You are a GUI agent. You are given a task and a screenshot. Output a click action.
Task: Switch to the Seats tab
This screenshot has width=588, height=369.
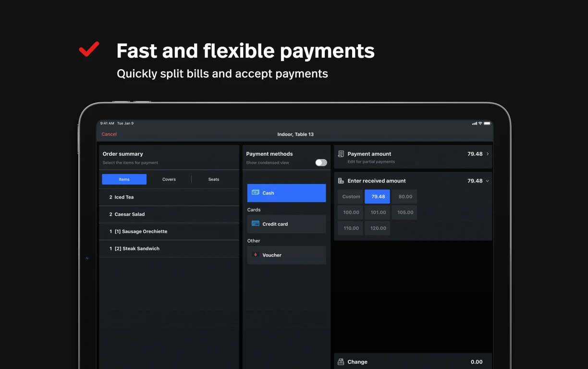(x=214, y=179)
